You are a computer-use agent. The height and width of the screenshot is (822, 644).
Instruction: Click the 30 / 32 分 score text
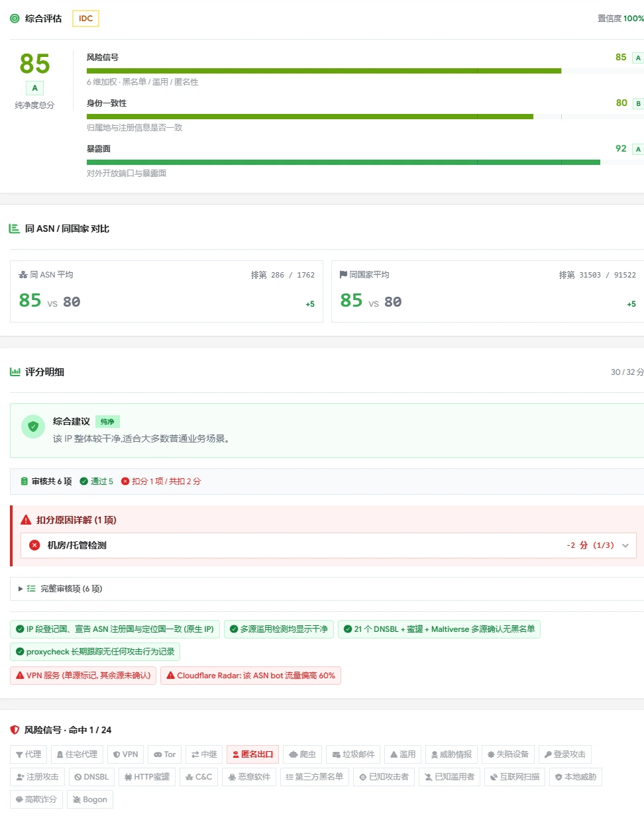tap(627, 372)
